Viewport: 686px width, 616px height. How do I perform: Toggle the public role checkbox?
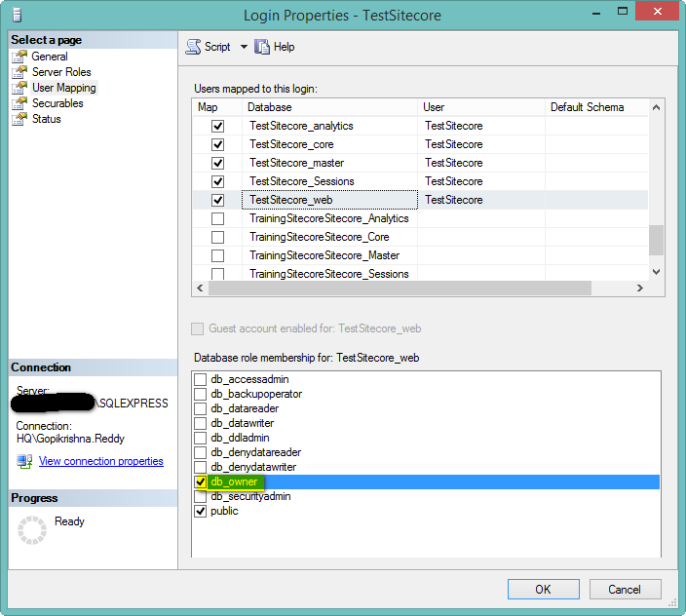click(200, 511)
